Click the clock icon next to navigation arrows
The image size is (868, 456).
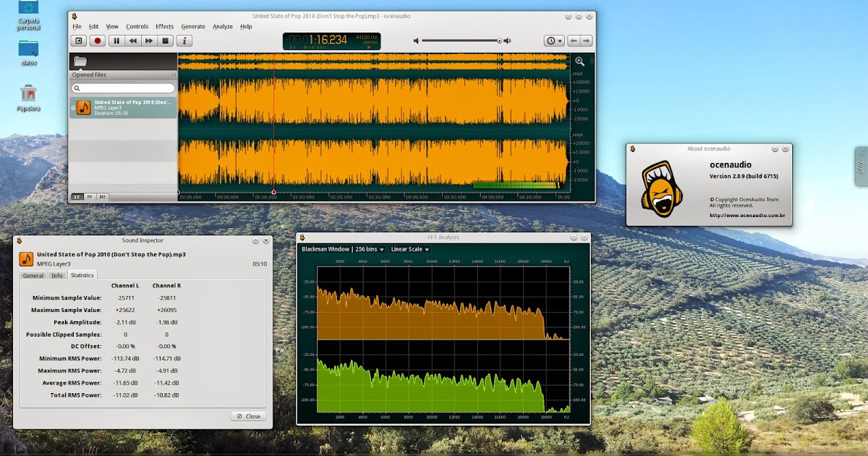point(551,41)
